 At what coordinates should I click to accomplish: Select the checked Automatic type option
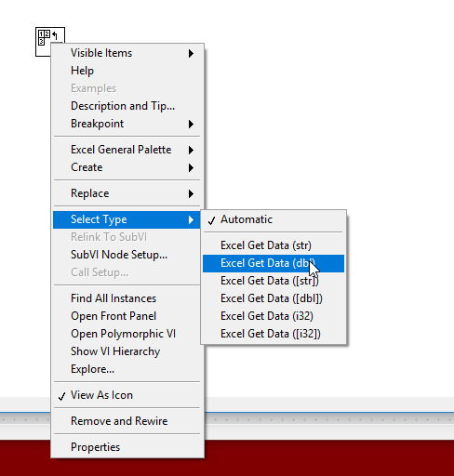(274, 219)
